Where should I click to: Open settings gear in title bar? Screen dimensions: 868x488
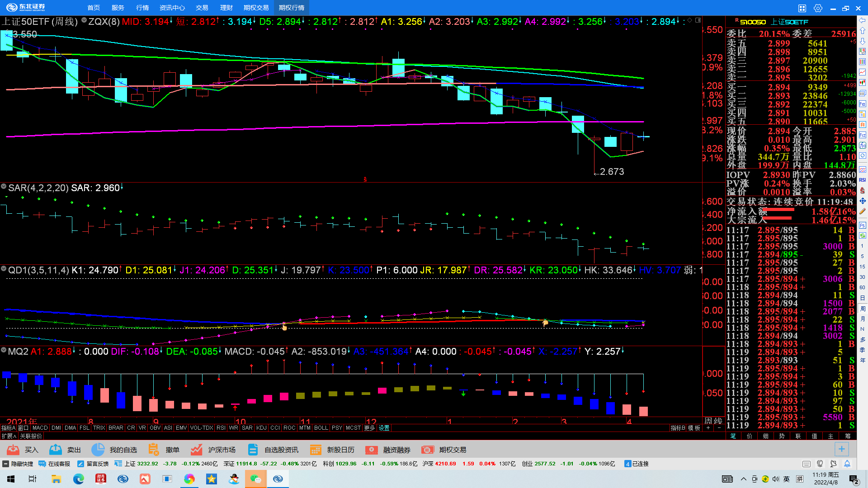(x=818, y=8)
